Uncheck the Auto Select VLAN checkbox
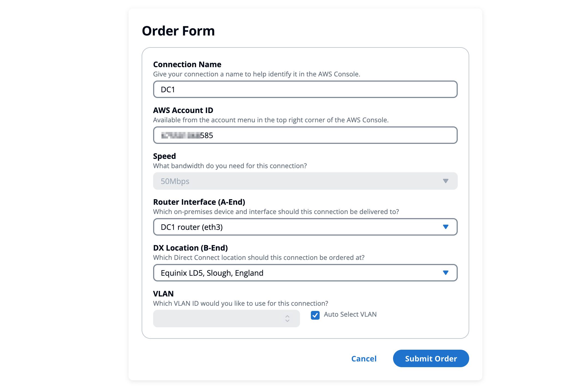 [x=315, y=315]
